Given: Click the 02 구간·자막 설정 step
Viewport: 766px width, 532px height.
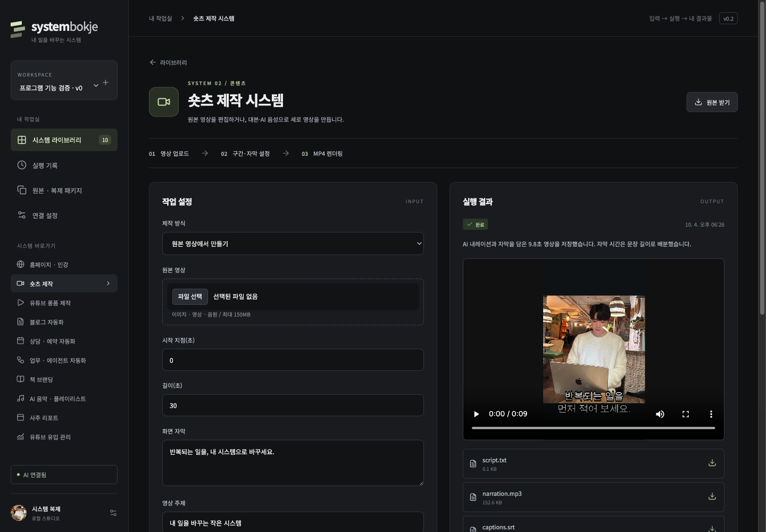Looking at the screenshot, I should [245, 154].
